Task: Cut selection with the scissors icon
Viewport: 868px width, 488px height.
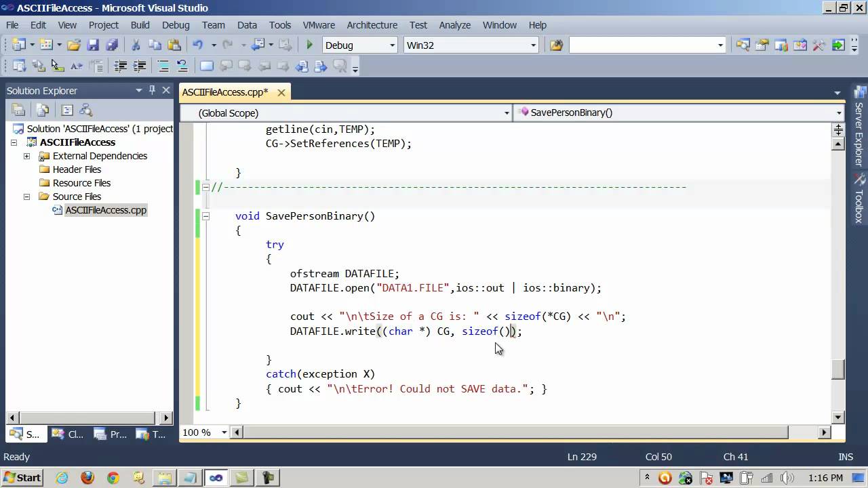Action: (x=136, y=45)
